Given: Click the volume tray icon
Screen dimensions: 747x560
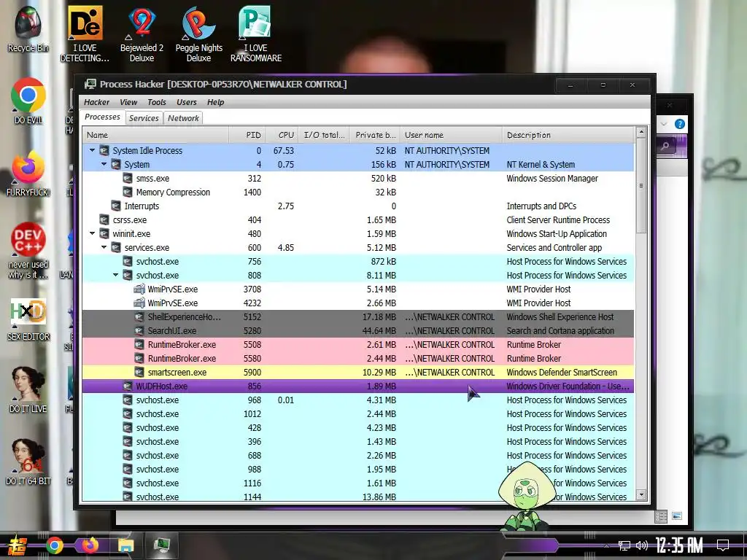Looking at the screenshot, I should (642, 545).
